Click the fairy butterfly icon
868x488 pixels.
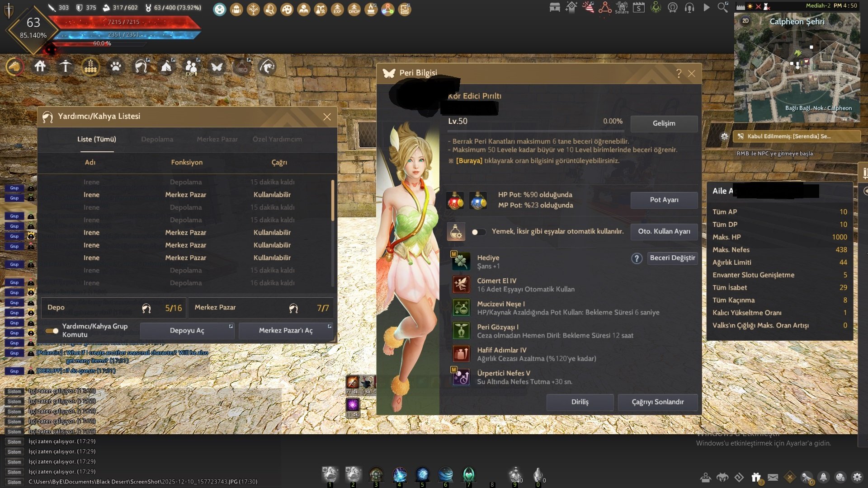point(217,67)
